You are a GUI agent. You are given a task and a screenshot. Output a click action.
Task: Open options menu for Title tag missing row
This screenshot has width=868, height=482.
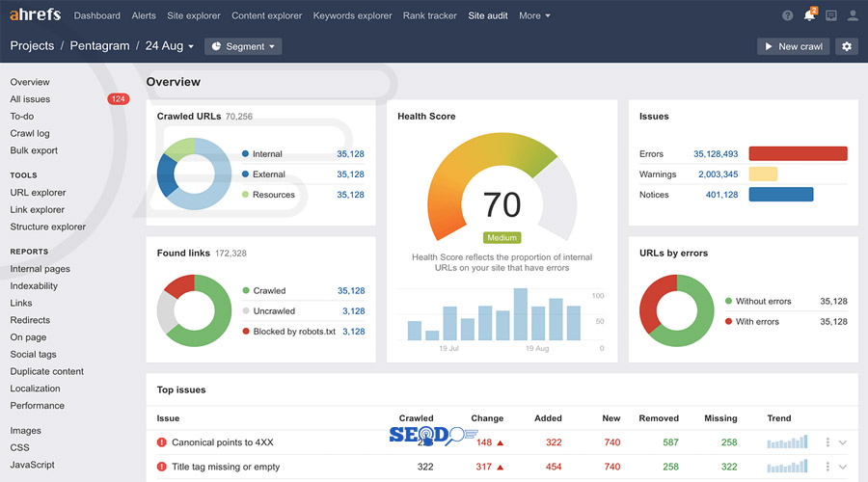click(x=827, y=467)
